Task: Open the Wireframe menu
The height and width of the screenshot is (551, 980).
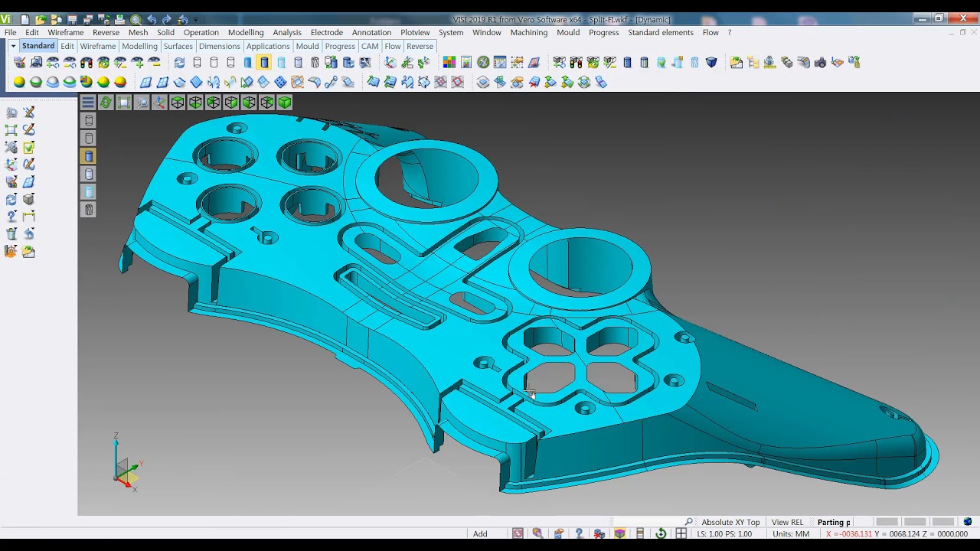Action: pyautogui.click(x=66, y=32)
